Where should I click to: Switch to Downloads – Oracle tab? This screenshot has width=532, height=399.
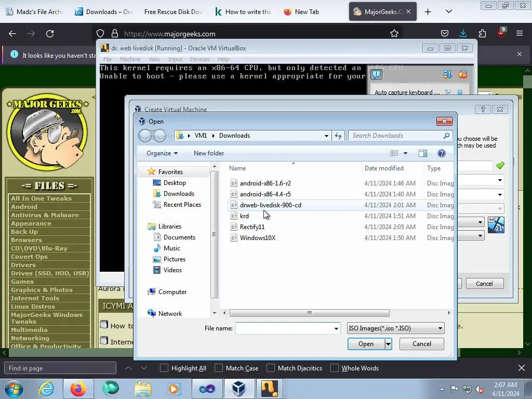pos(104,11)
